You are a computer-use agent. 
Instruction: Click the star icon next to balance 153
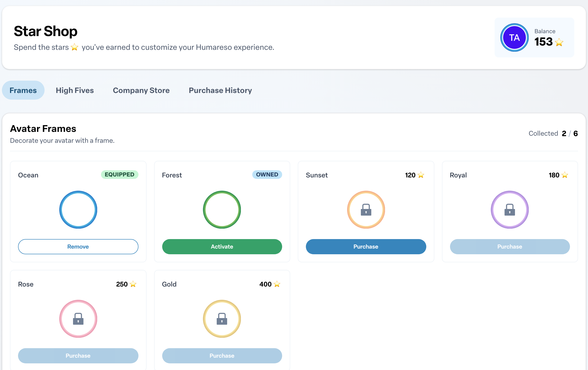tap(559, 42)
